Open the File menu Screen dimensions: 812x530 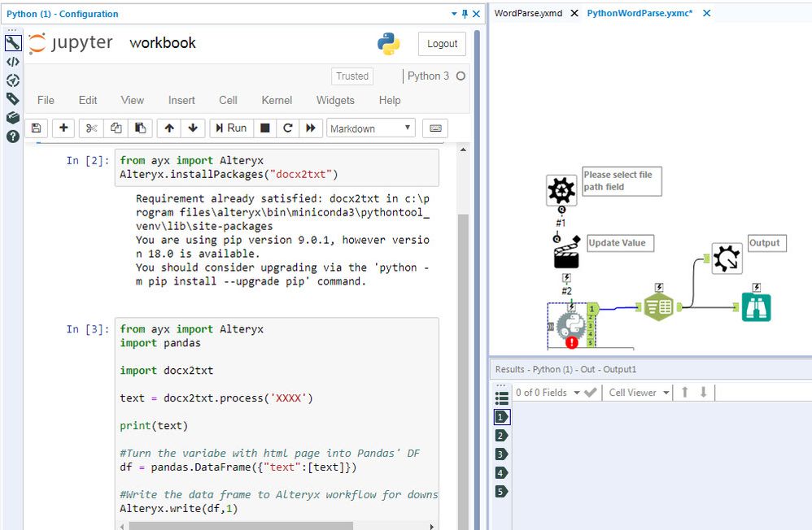point(46,100)
